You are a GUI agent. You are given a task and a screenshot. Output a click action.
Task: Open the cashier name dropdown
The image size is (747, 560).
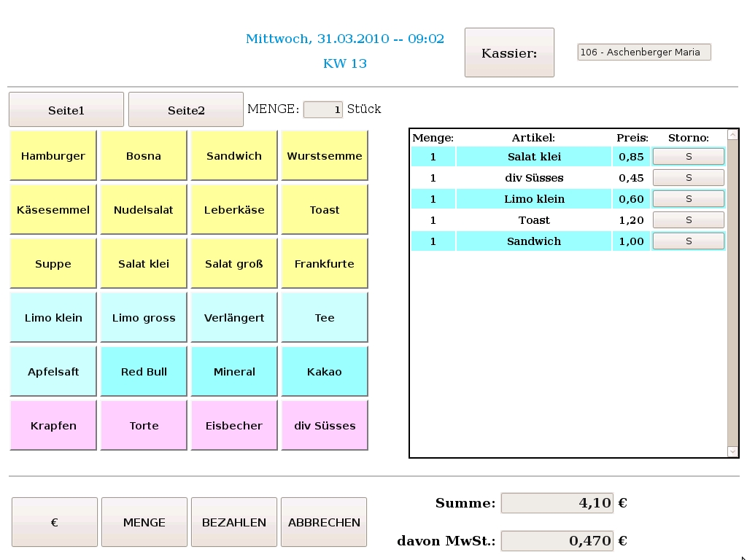[643, 52]
